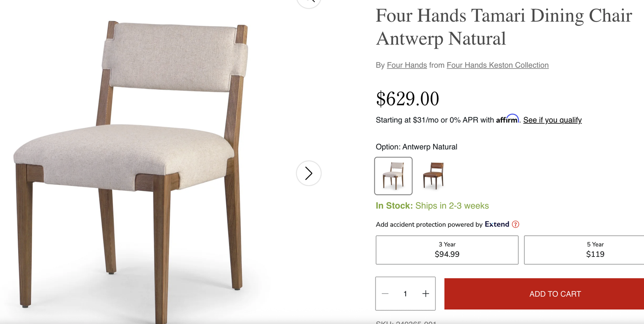The height and width of the screenshot is (324, 644).
Task: Select the brown leather chair option
Action: [433, 176]
